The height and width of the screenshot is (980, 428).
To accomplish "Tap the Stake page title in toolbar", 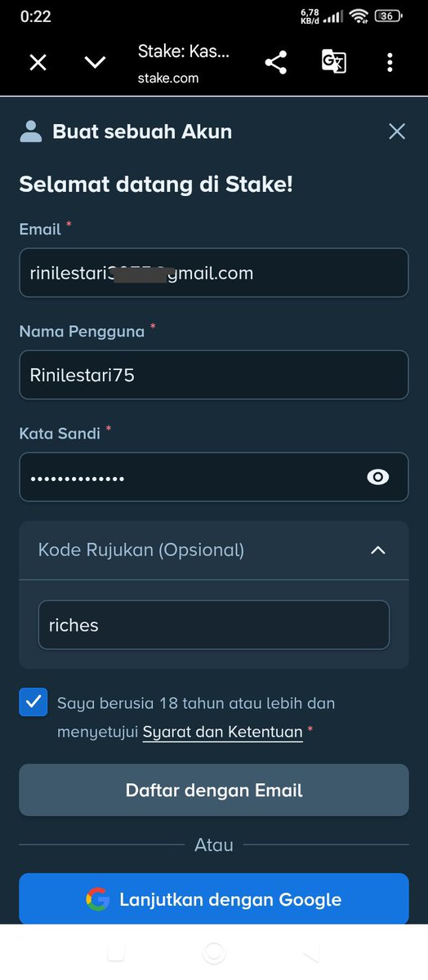I will pos(184,52).
